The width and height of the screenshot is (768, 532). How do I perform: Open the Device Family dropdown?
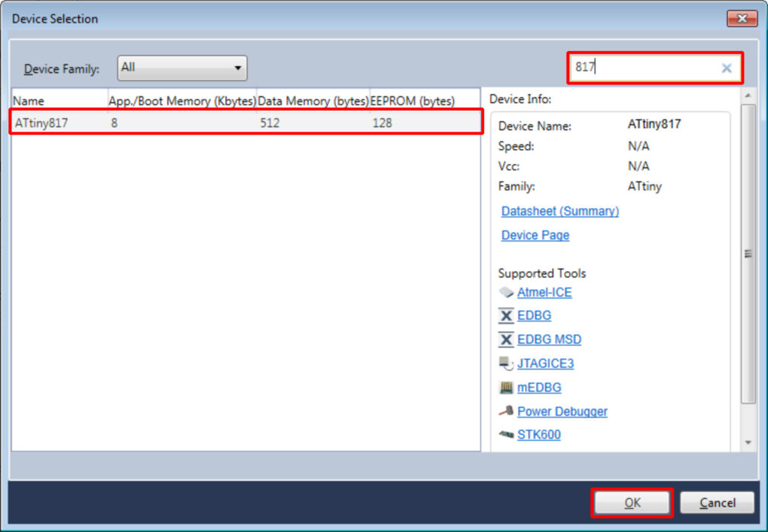(x=182, y=68)
